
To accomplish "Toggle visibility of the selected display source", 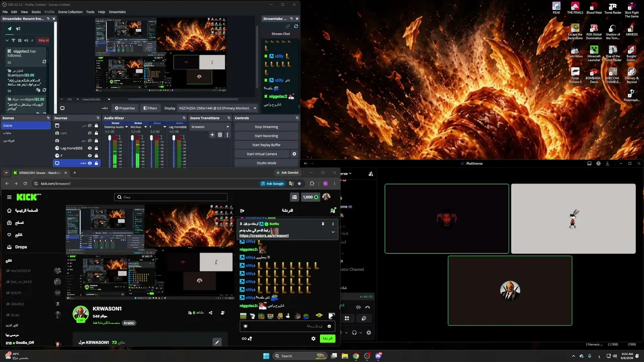I will coord(90,163).
